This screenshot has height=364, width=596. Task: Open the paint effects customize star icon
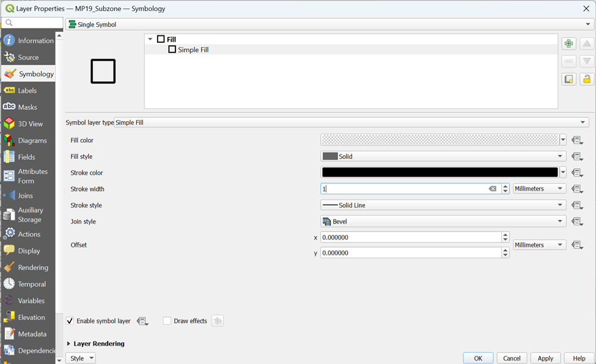pyautogui.click(x=218, y=321)
